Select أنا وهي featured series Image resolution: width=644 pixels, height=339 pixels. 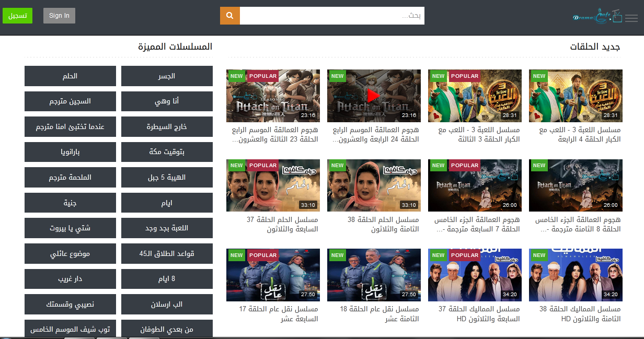coord(167,101)
